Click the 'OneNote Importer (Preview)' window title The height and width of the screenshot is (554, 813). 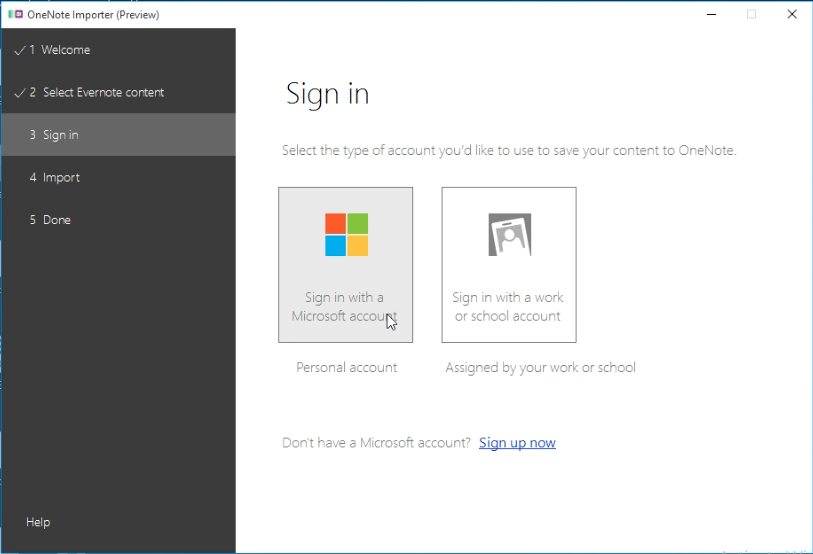93,15
